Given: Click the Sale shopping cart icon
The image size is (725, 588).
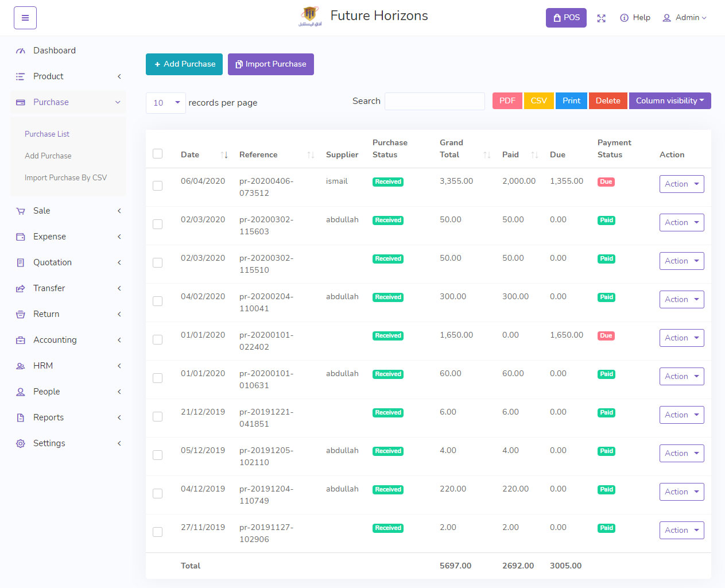Looking at the screenshot, I should [x=21, y=211].
